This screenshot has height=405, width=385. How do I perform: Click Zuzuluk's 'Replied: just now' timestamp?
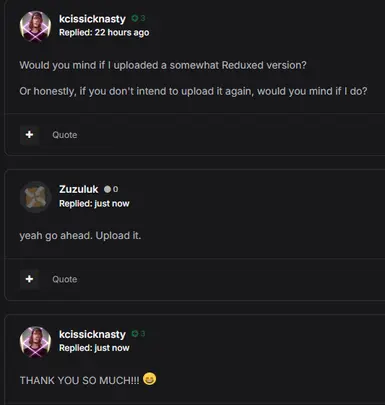(x=94, y=204)
